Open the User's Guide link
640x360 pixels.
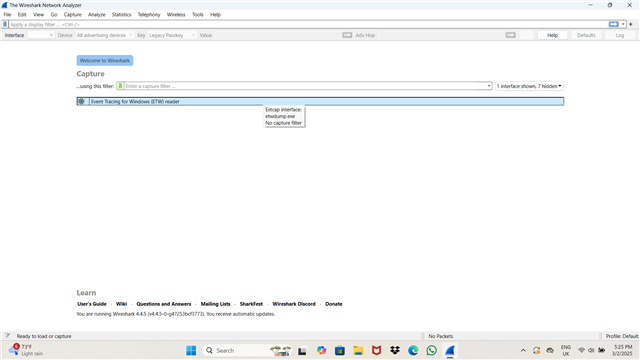click(x=92, y=304)
